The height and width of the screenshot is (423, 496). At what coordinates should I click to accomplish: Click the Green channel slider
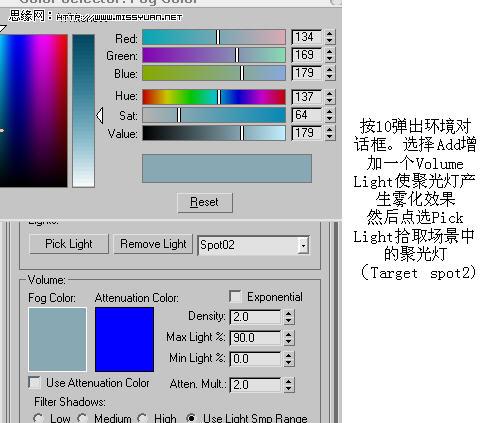click(214, 55)
